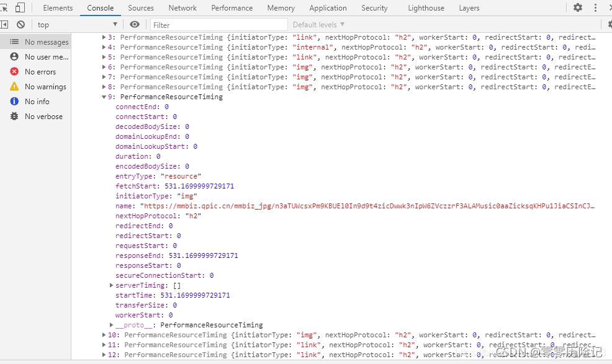This screenshot has width=612, height=364.
Task: Click the redirectStart property of entry 9
Action: [142, 236]
